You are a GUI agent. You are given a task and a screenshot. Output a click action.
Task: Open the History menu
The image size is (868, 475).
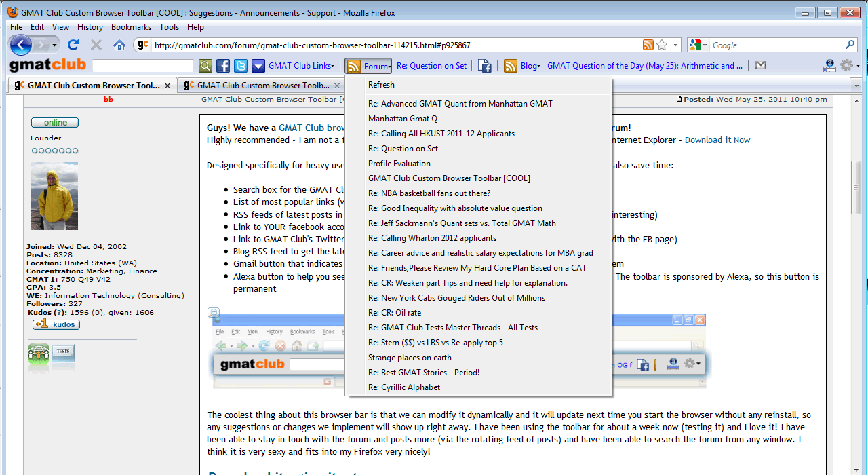pyautogui.click(x=90, y=27)
